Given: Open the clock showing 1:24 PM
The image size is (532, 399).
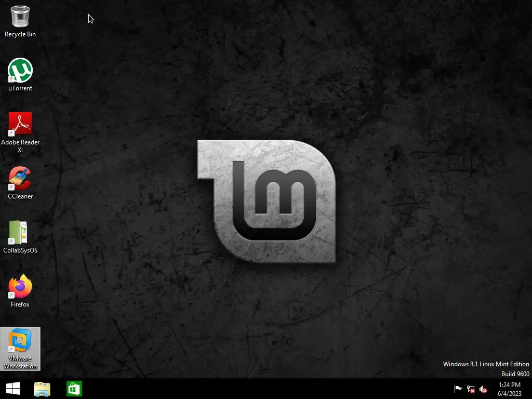Looking at the screenshot, I should (509, 389).
